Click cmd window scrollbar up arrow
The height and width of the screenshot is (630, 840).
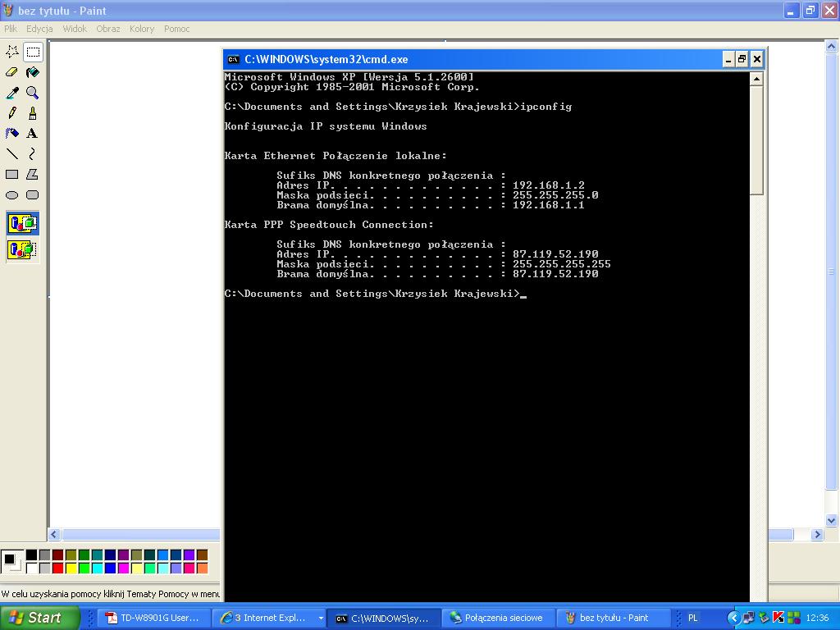click(x=756, y=80)
